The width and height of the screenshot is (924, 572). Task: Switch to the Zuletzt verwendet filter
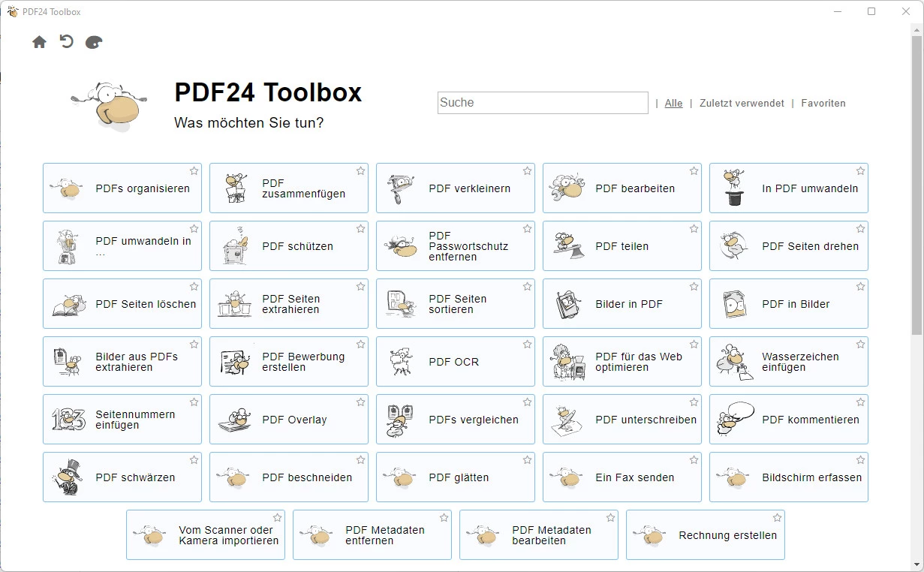[x=742, y=104]
